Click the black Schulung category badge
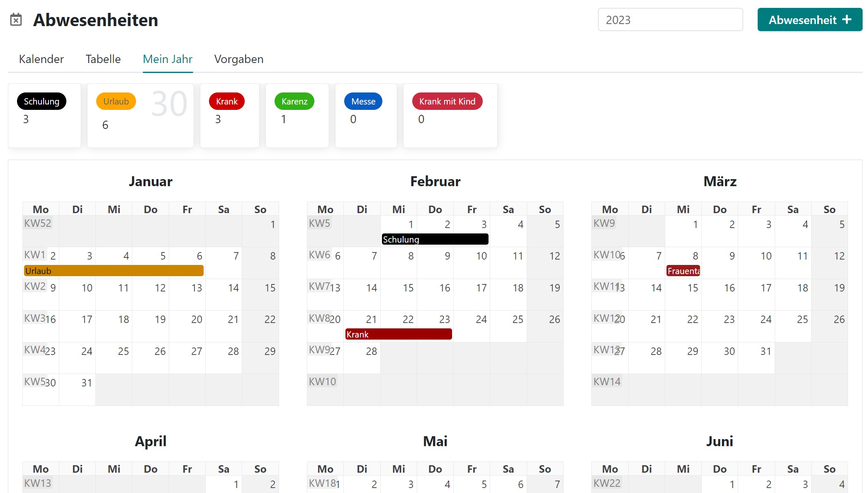The image size is (868, 493). point(41,101)
